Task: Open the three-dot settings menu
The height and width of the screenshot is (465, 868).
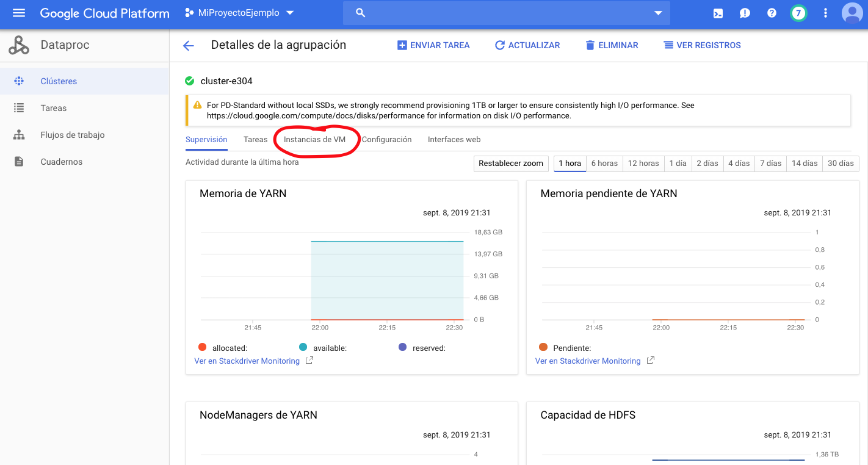Action: pos(826,13)
